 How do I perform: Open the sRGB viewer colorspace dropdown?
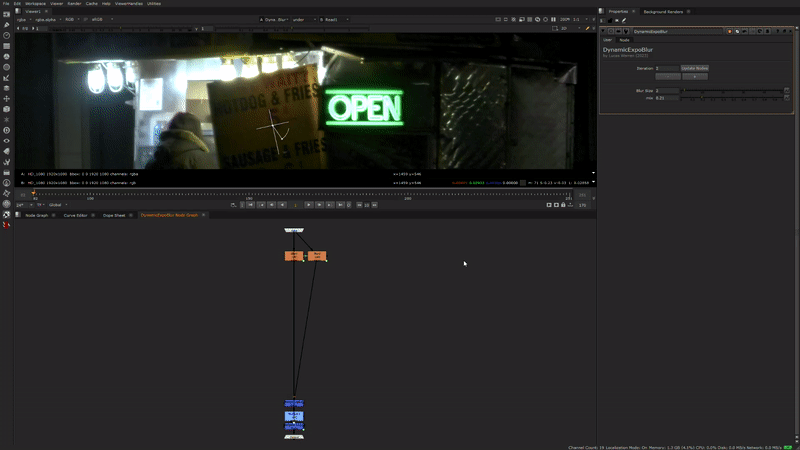(x=102, y=19)
